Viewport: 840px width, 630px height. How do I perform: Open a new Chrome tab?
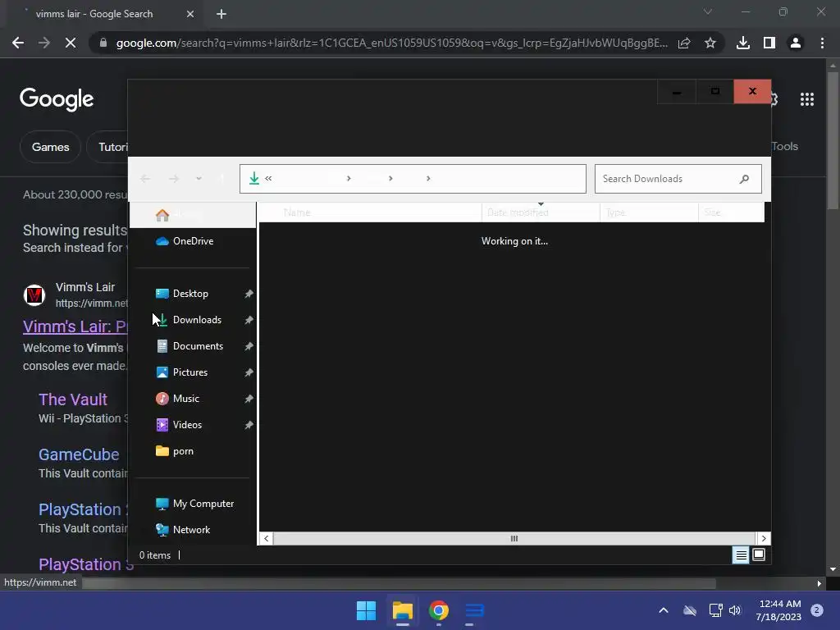click(221, 14)
